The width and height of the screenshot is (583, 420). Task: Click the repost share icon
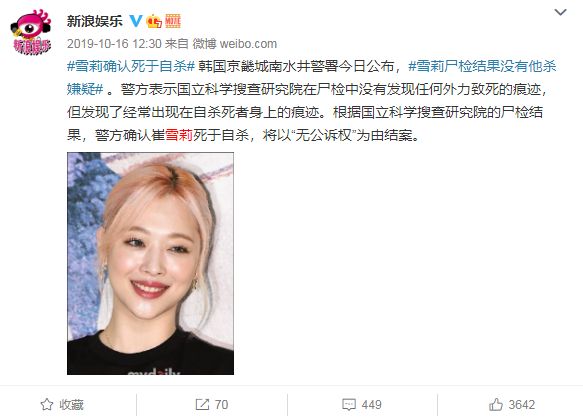point(202,404)
